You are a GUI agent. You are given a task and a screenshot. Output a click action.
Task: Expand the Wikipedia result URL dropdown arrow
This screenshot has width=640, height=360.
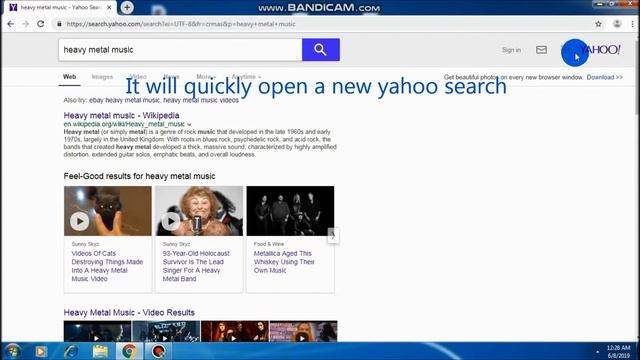(x=189, y=124)
